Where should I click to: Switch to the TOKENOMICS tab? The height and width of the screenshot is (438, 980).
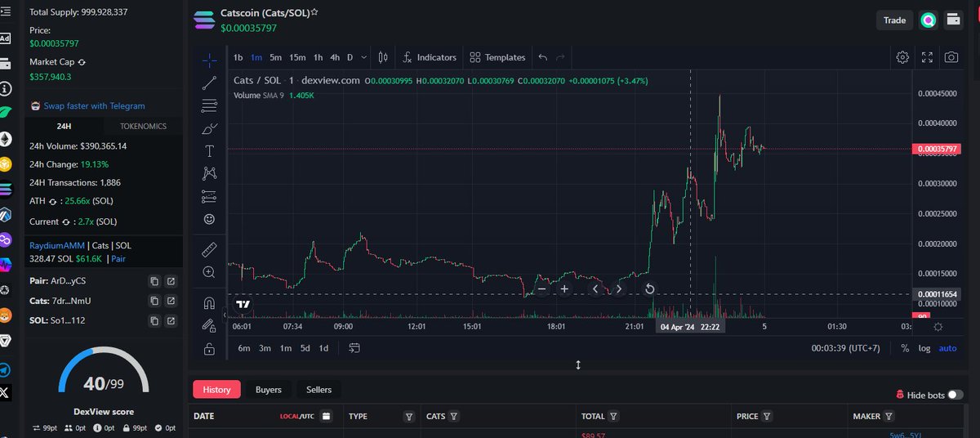coord(143,126)
